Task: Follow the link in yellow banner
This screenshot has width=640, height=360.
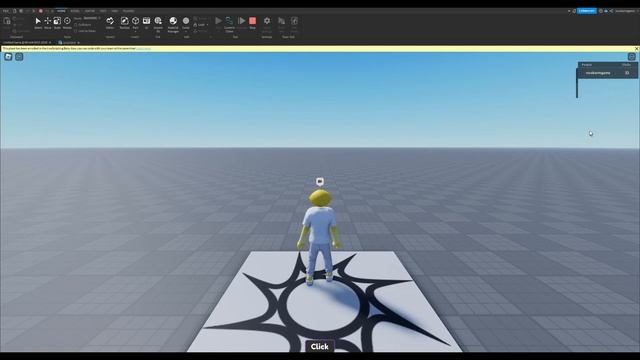Action: [143, 49]
